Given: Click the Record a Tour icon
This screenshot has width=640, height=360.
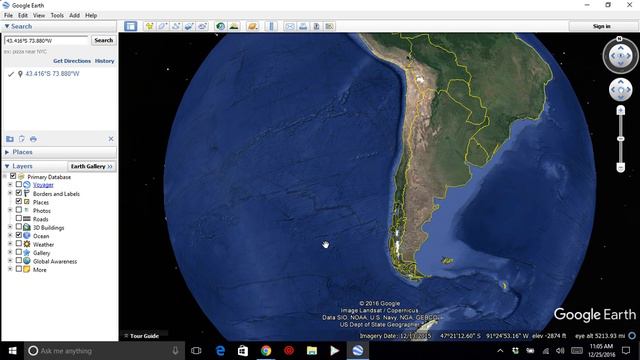Looking at the screenshot, I should pyautogui.click(x=202, y=26).
